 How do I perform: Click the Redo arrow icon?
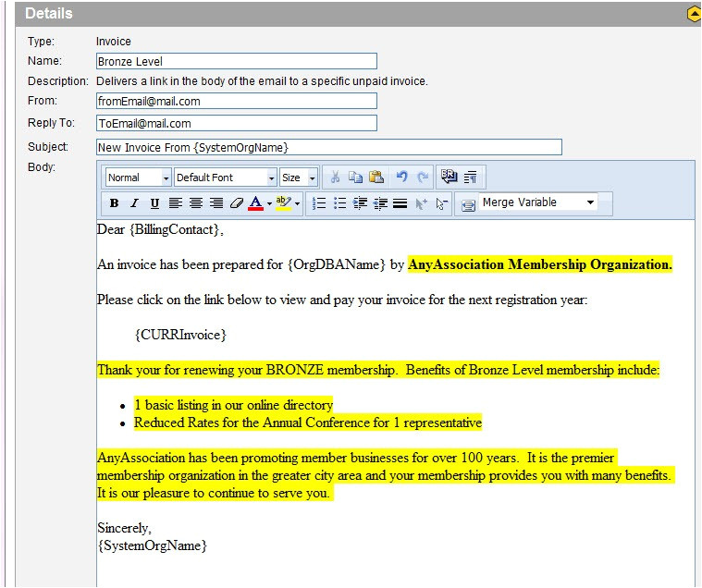423,178
